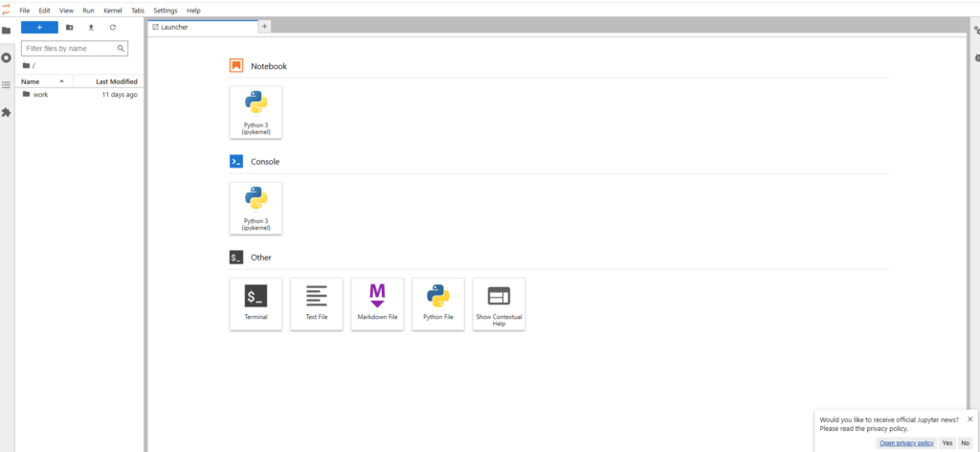980x452 pixels.
Task: Open the View menu
Action: [x=66, y=11]
